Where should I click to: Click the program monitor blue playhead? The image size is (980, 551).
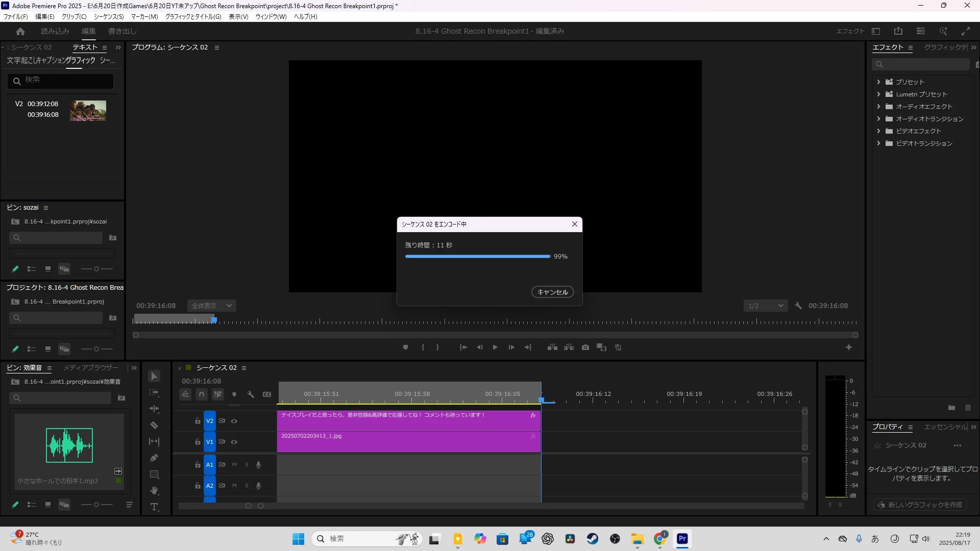pos(214,320)
